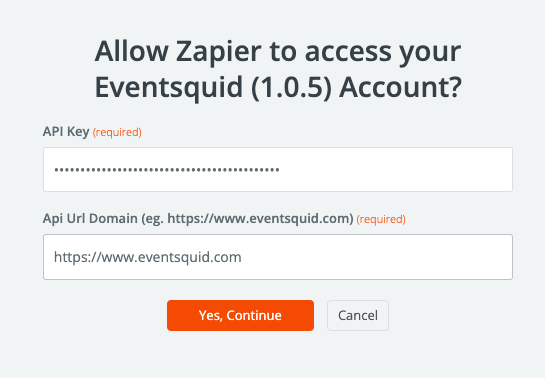Place cursor after the last masked API key dot
Screen dimensions: 545x378
tap(280, 170)
